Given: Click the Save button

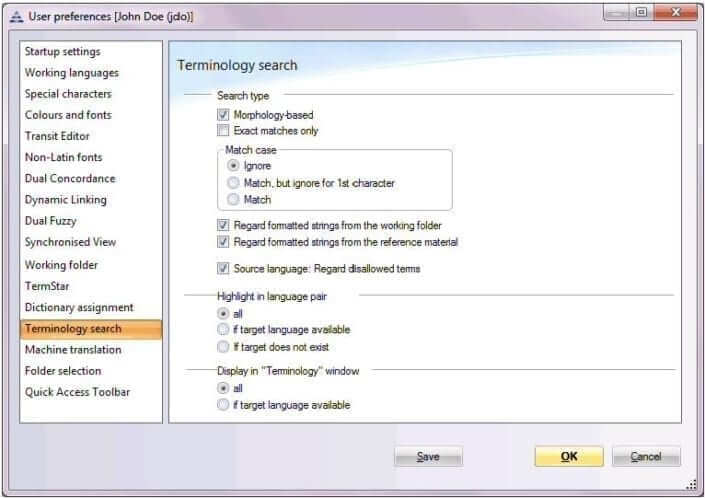Looking at the screenshot, I should 428,457.
